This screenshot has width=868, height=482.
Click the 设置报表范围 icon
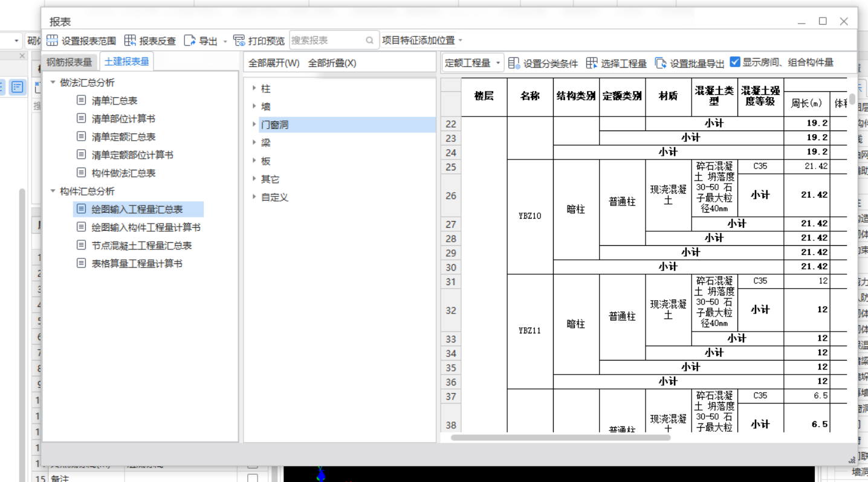click(53, 40)
